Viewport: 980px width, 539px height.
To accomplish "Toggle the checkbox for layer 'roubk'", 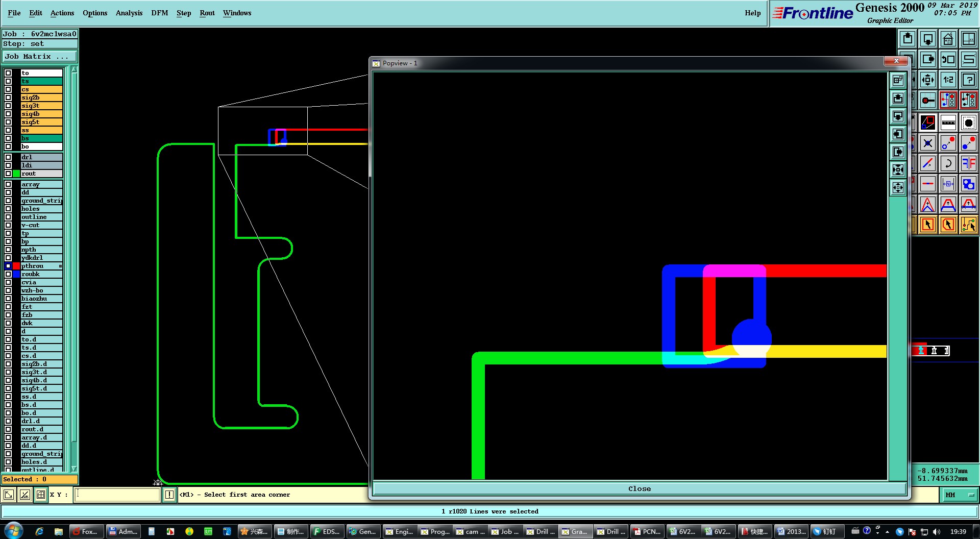I will tap(8, 274).
